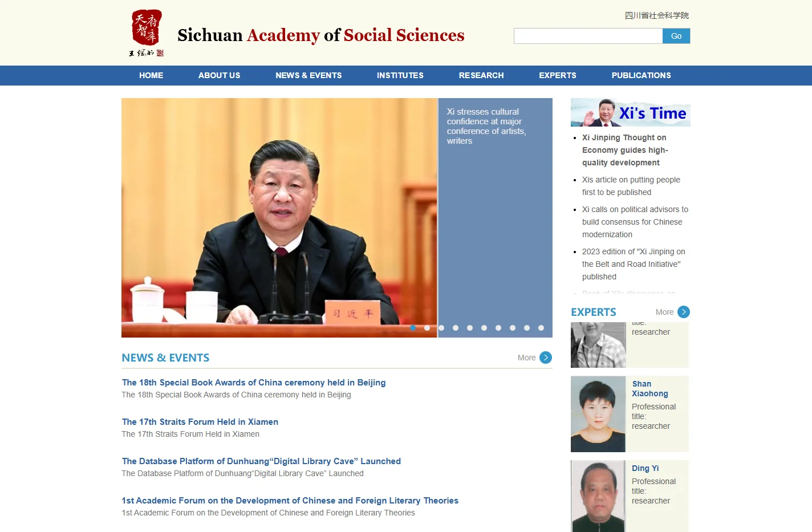Click 1st Academic Forum summary text
The width and height of the screenshot is (812, 532).
pyautogui.click(x=268, y=513)
